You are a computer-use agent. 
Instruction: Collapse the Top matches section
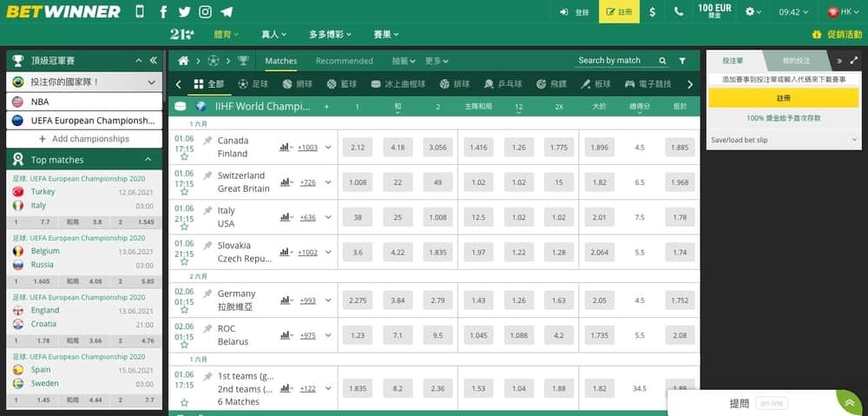pyautogui.click(x=148, y=160)
